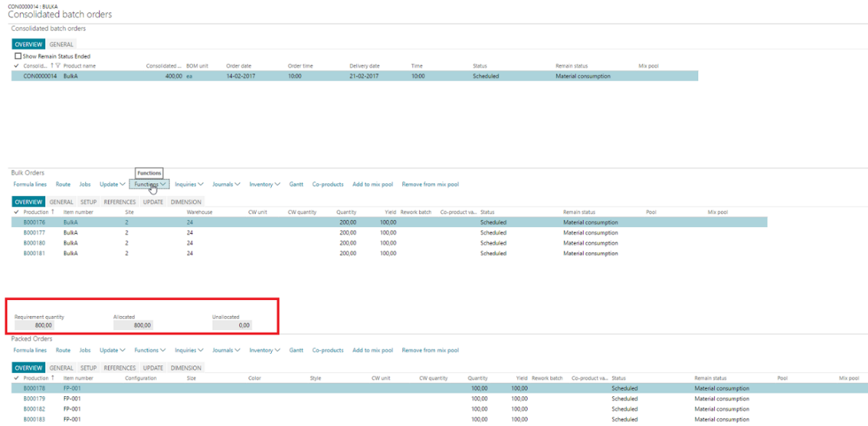Click Formula lines in Bulk Orders toolbar
Image resolution: width=868 pixels, height=426 pixels.
point(29,184)
